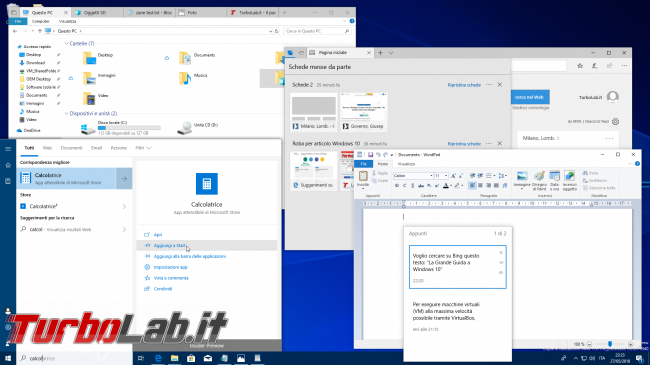Justify text in WordPad

pos(496,185)
